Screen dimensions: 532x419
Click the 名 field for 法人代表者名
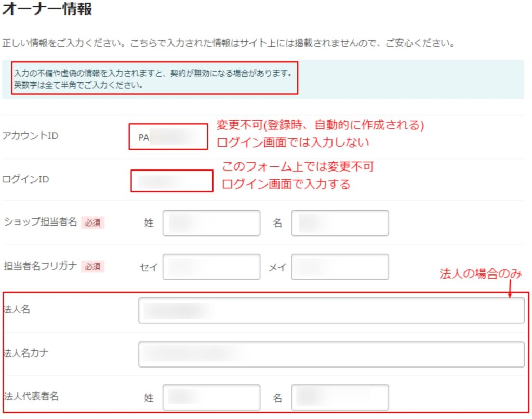[x=340, y=398]
